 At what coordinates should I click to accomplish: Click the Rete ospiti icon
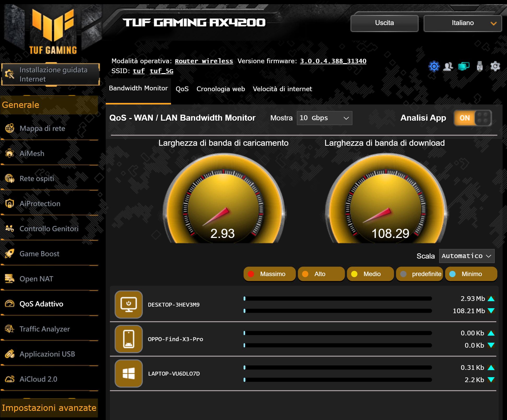(10, 178)
